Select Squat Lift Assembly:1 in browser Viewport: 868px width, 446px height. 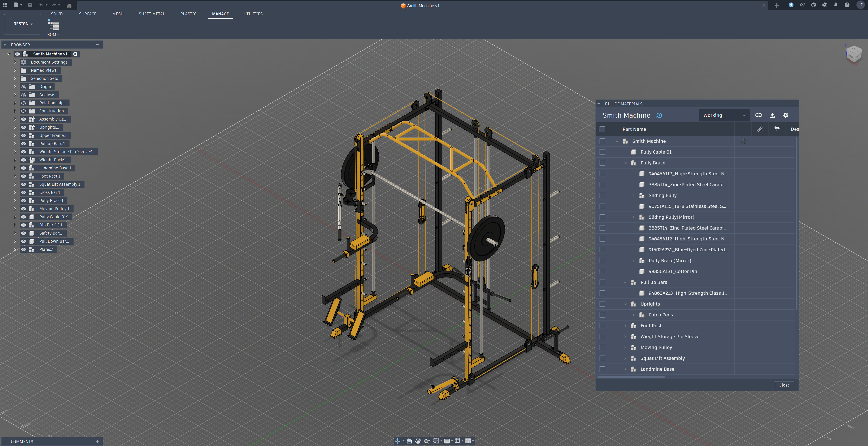[60, 184]
